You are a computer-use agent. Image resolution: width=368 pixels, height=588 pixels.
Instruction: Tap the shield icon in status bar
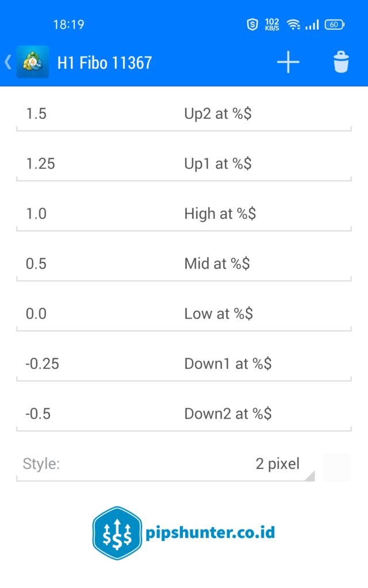[x=252, y=24]
